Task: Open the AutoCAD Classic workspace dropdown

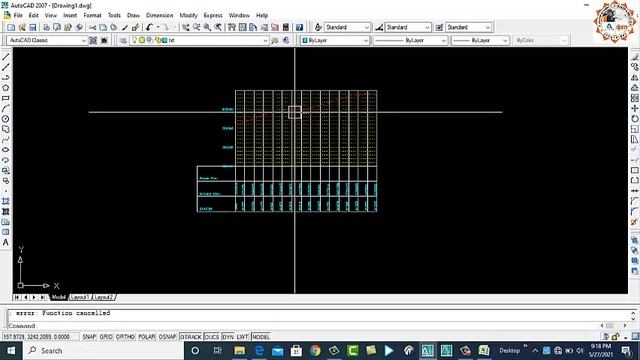Action: click(47, 40)
